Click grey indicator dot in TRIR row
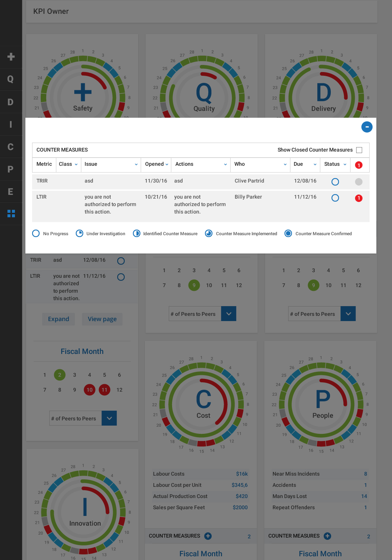The width and height of the screenshot is (392, 560). tap(359, 182)
